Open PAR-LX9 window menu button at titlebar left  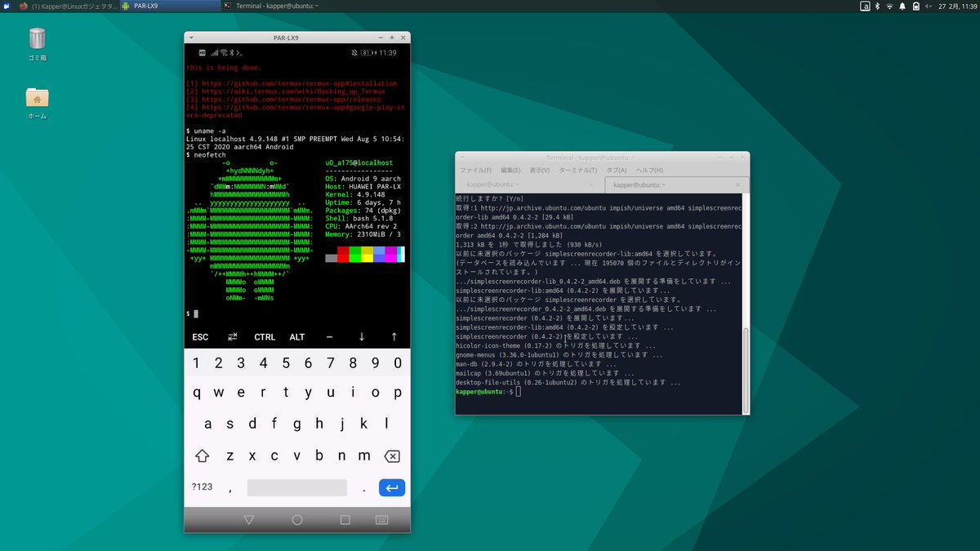190,38
